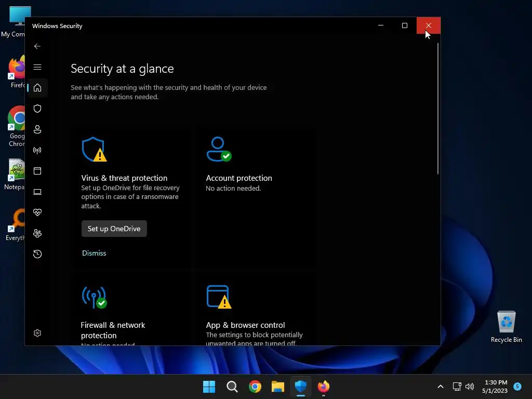Image resolution: width=532 pixels, height=399 pixels.
Task: Click the App & browser control tile icon
Action: click(219, 297)
